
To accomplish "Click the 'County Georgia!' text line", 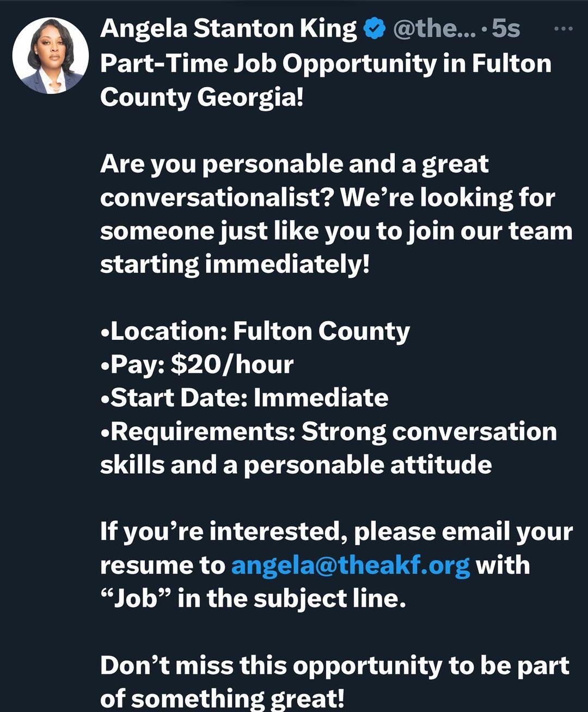I will pos(201,98).
